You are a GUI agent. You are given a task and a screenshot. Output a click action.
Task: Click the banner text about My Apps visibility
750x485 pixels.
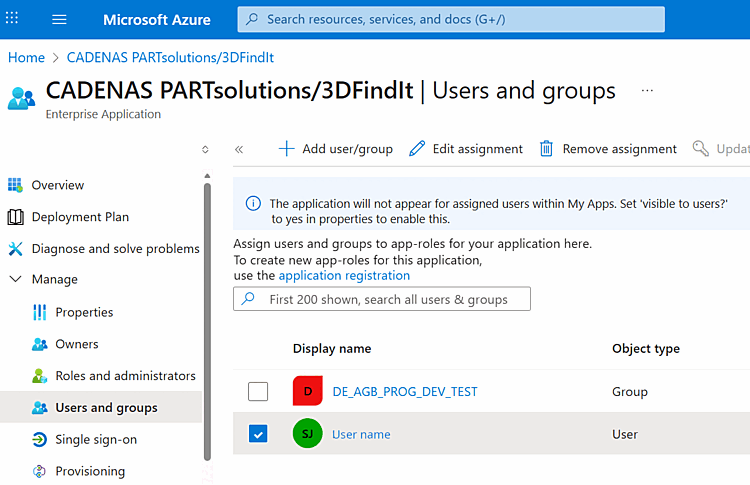pyautogui.click(x=498, y=211)
